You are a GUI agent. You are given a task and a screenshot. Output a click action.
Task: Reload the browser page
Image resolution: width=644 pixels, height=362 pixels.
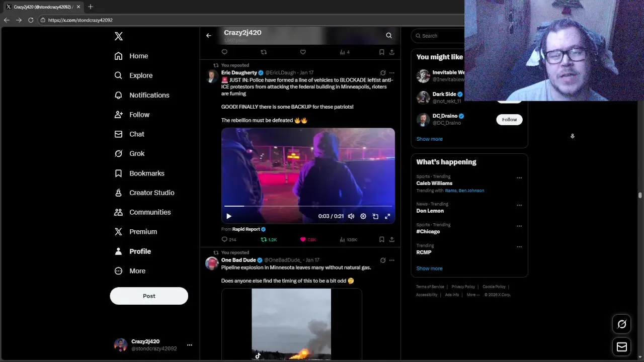pyautogui.click(x=31, y=20)
